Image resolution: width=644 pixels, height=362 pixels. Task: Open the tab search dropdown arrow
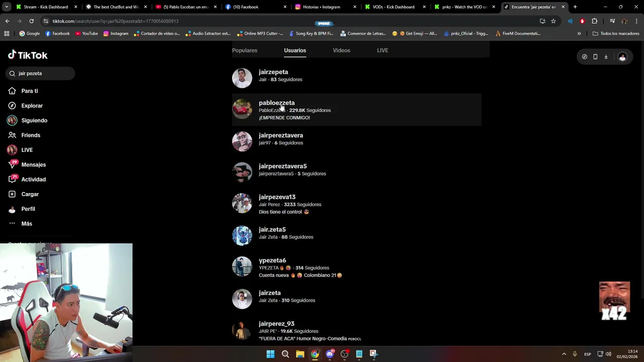click(x=6, y=7)
